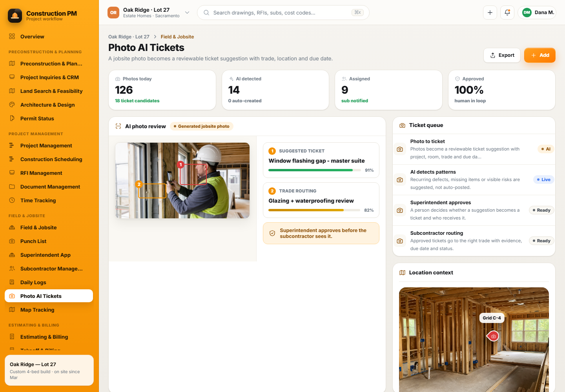Click the search magnifier icon
Viewport: 565px width, 392px height.
(x=206, y=13)
